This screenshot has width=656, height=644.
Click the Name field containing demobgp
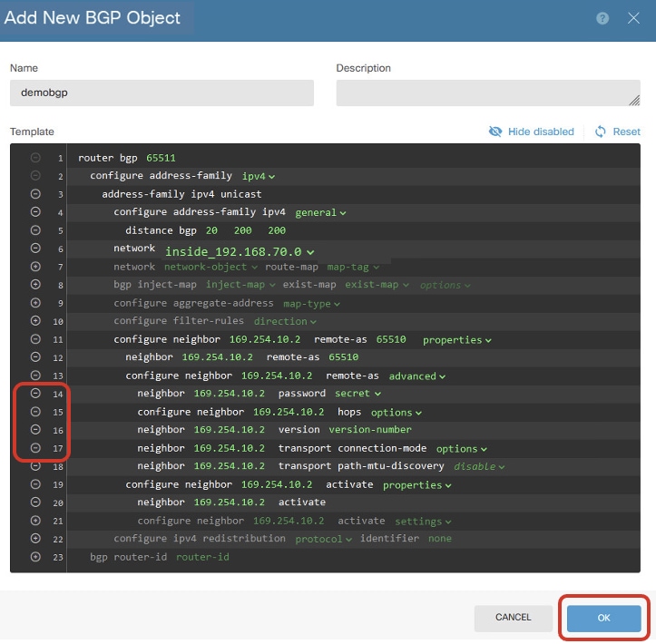coord(162,93)
